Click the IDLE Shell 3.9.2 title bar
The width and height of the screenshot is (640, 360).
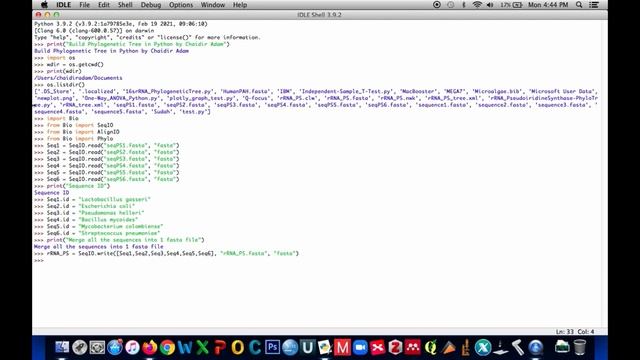(320, 15)
